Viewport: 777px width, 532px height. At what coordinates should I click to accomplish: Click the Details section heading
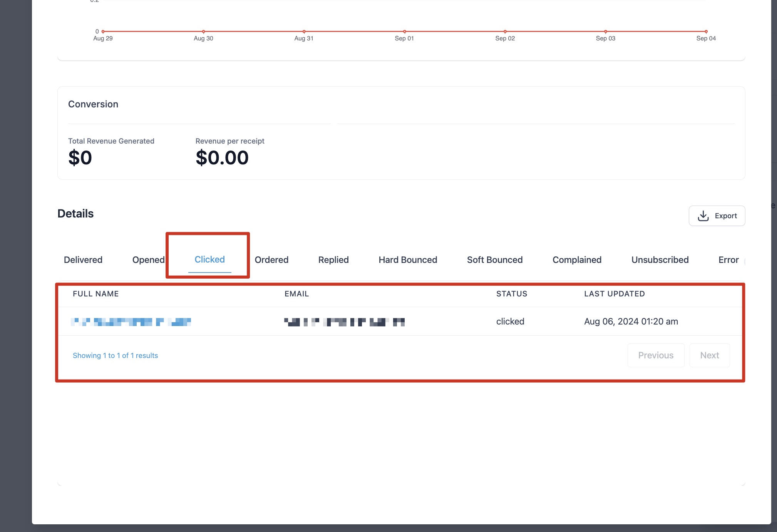coord(75,214)
